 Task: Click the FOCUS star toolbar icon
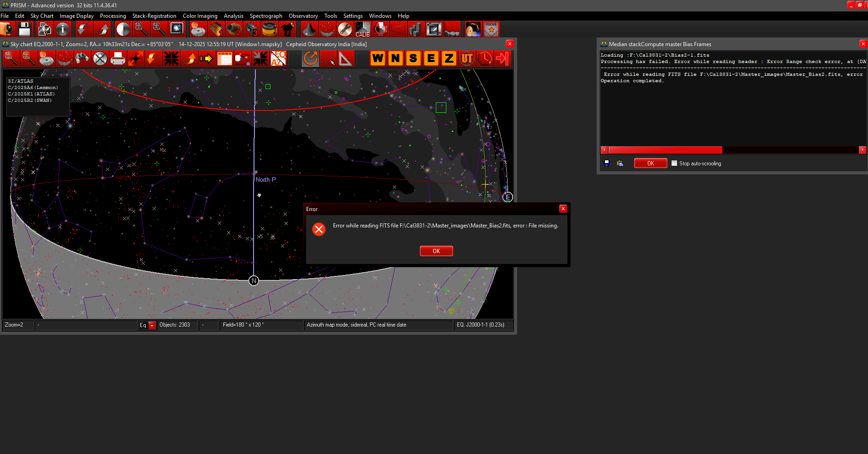pyautogui.click(x=491, y=29)
